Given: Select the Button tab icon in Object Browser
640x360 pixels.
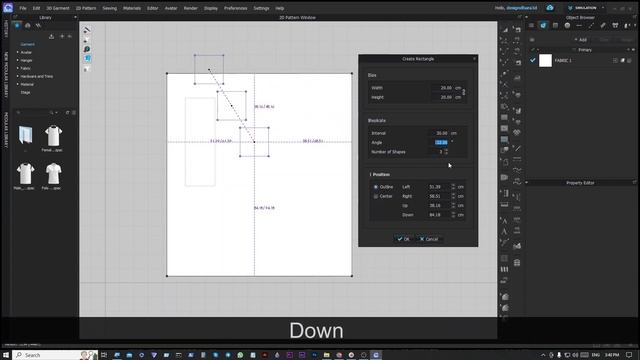Looking at the screenshot, I should click(567, 25).
